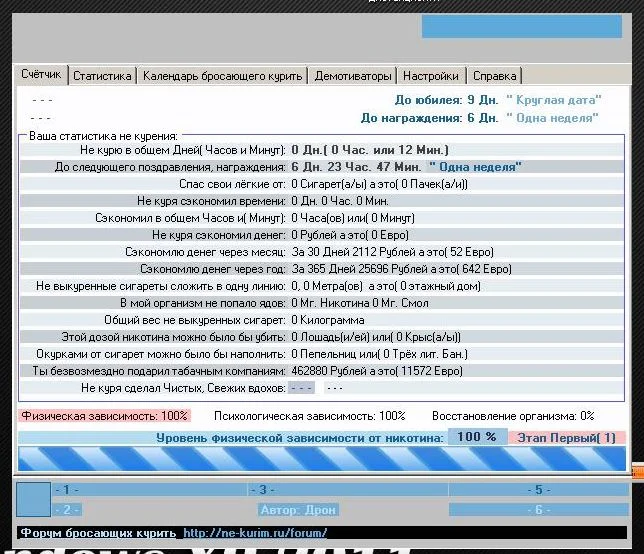
Task: Click the blue banner at top right
Action: click(x=522, y=26)
